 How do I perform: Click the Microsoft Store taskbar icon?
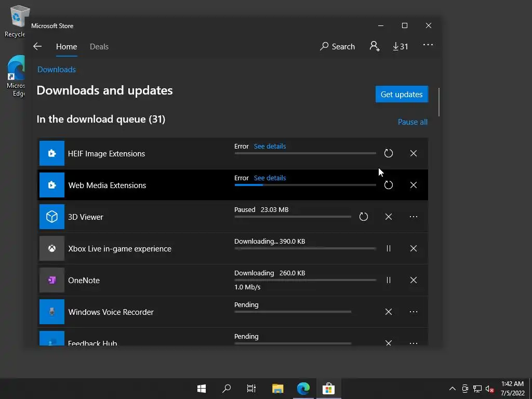pos(328,389)
